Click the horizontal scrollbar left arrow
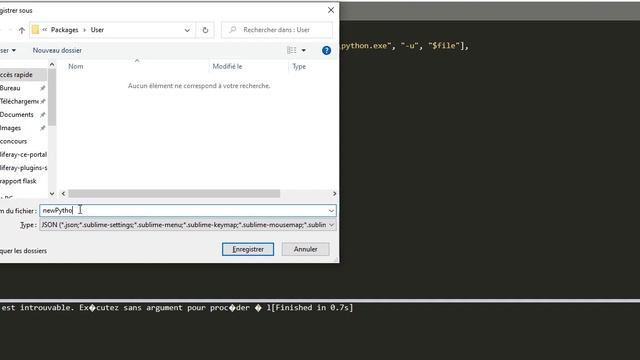 pyautogui.click(x=63, y=193)
